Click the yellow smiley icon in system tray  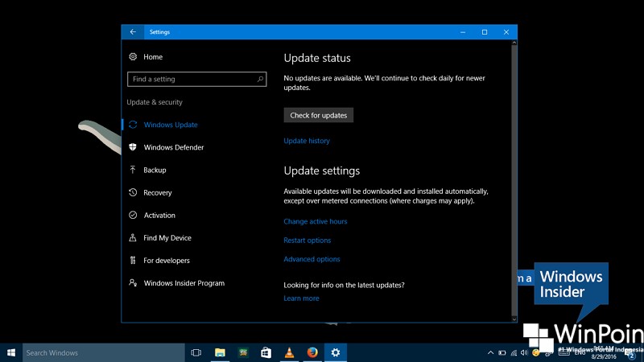coord(535,352)
